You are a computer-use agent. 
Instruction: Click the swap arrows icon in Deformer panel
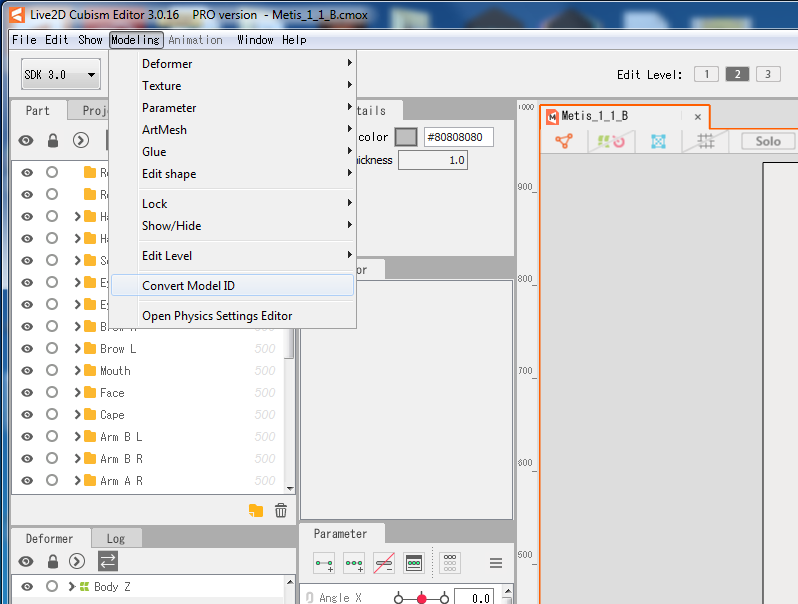point(108,561)
